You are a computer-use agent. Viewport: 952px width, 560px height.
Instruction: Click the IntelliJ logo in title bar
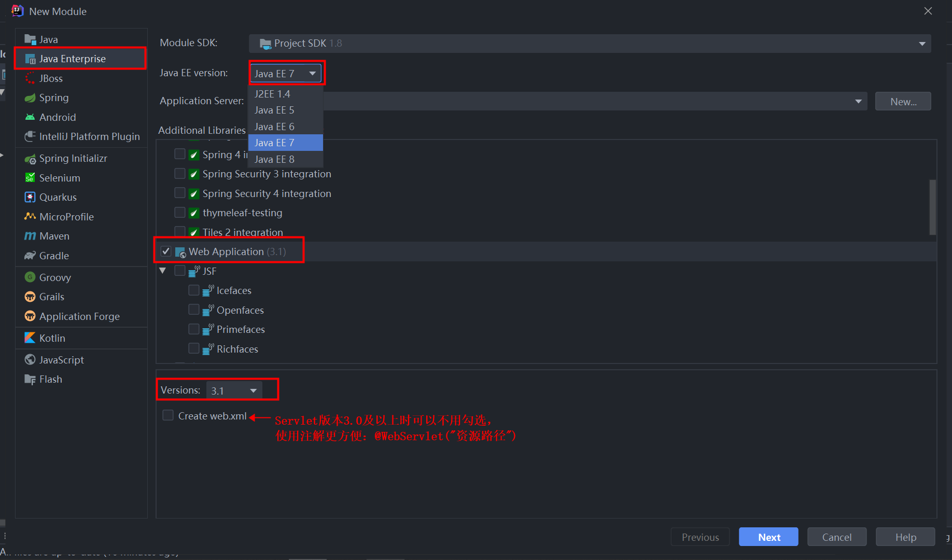coord(17,11)
